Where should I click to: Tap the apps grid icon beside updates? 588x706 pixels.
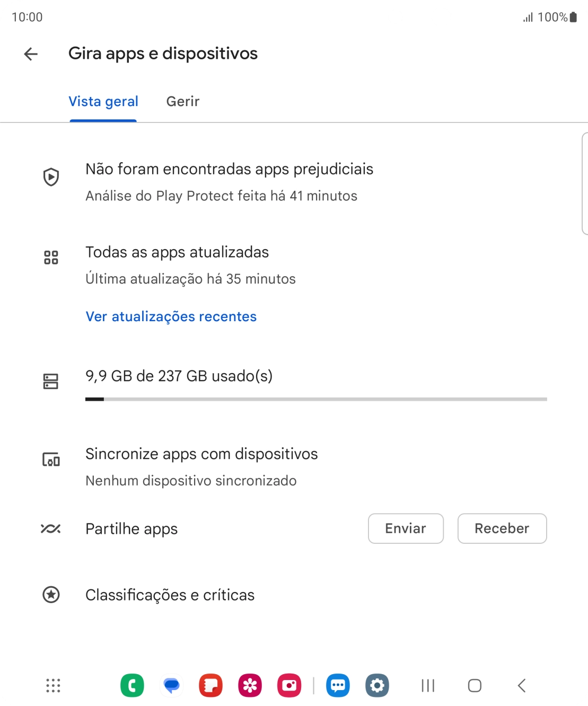point(51,258)
